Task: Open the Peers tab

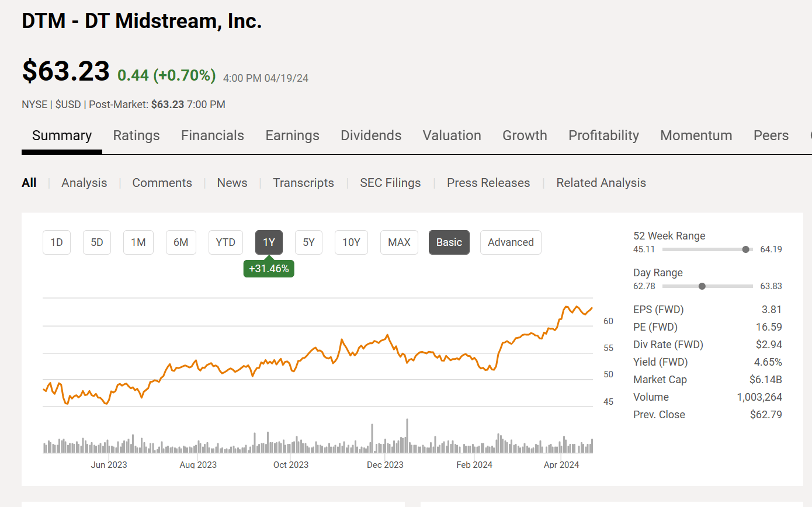Action: (771, 135)
